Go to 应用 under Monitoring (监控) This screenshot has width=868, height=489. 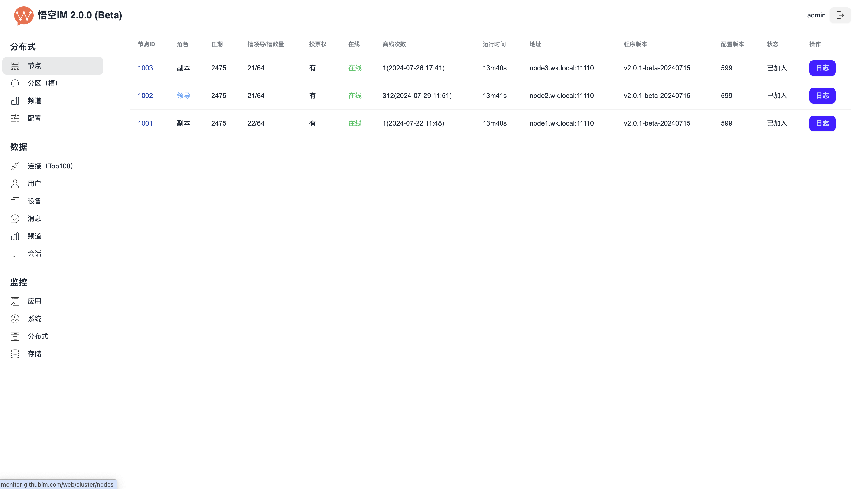(34, 301)
